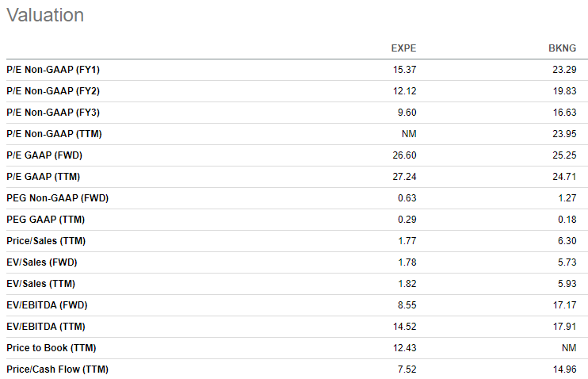
Task: Select the EV/Sales (TTM) row label
Action: point(40,284)
